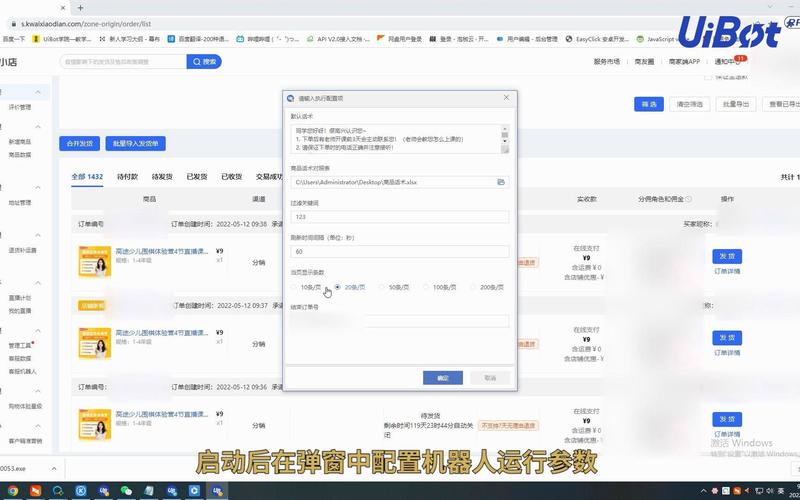
Task: Expand the download bar file chevron
Action: 54,468
